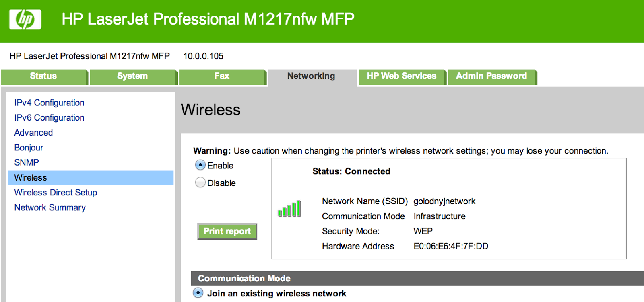Open the SNMP settings link

[27, 162]
